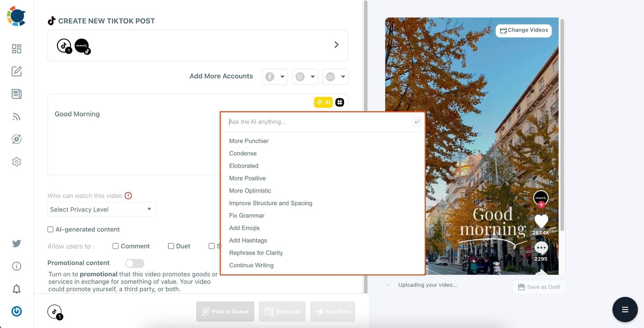Open the notifications bell icon
644x328 pixels.
point(16,288)
